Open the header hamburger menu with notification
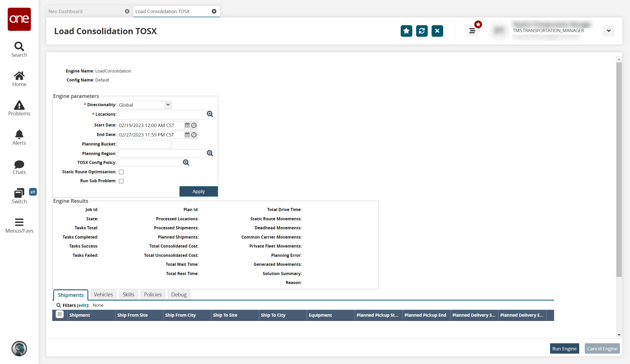This screenshot has width=630, height=364. coord(472,31)
